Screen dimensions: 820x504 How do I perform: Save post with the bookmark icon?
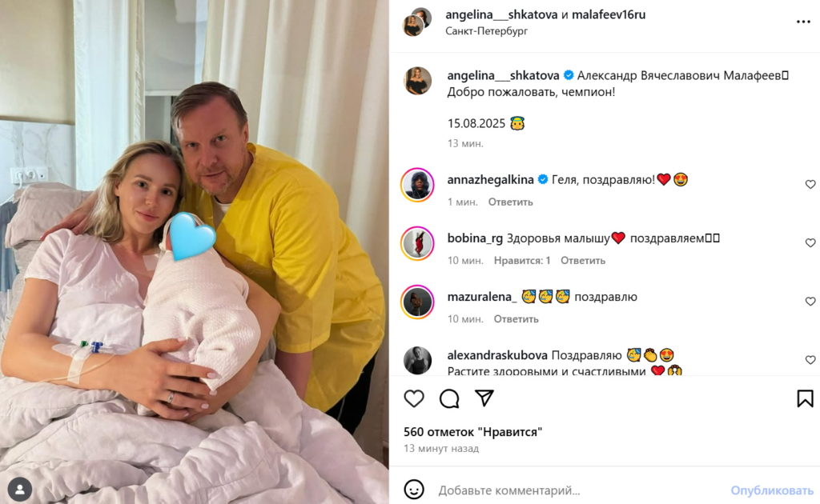[805, 398]
